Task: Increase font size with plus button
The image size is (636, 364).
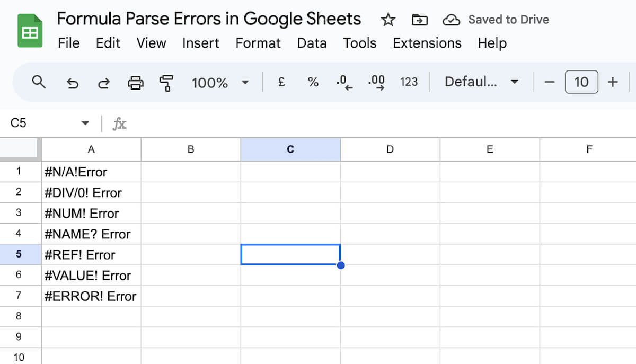Action: pos(613,82)
